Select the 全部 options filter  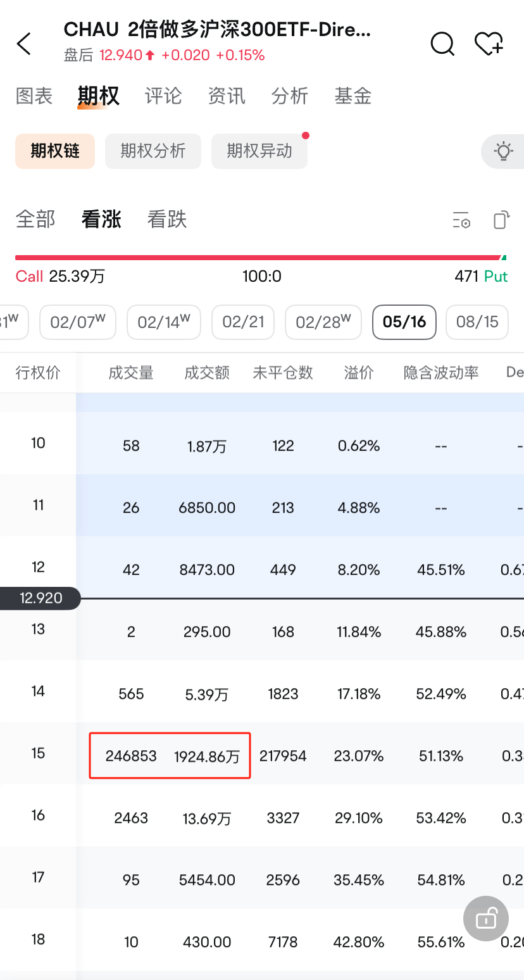(x=35, y=220)
